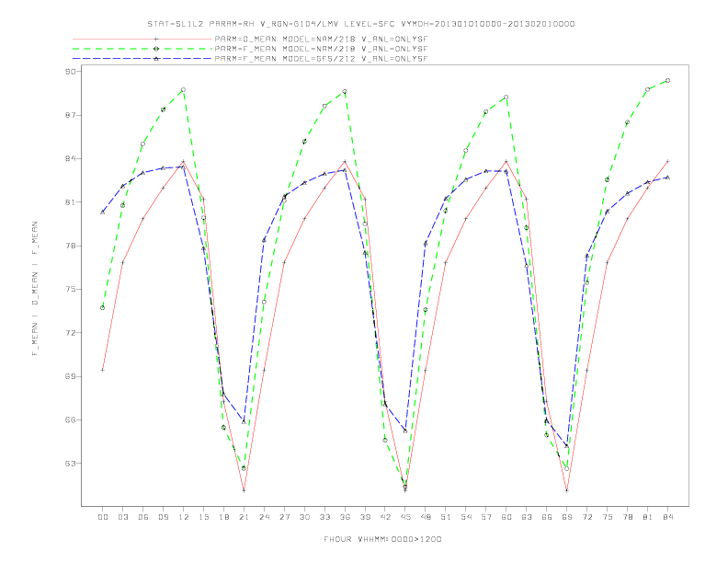Viewport: 728px width, 563px height.
Task: Click y-axis tick label 72
Action: (x=70, y=333)
